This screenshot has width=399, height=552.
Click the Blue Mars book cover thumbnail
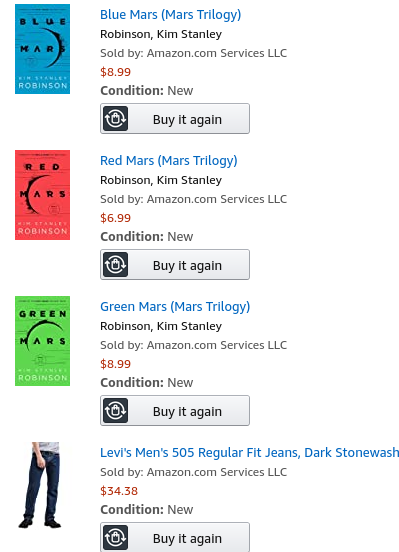pyautogui.click(x=42, y=49)
